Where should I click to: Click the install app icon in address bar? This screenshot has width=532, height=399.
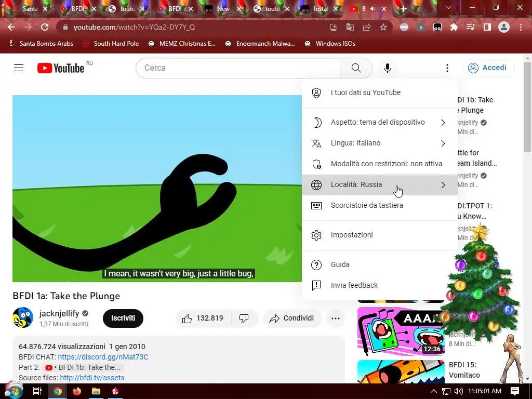pos(333,27)
